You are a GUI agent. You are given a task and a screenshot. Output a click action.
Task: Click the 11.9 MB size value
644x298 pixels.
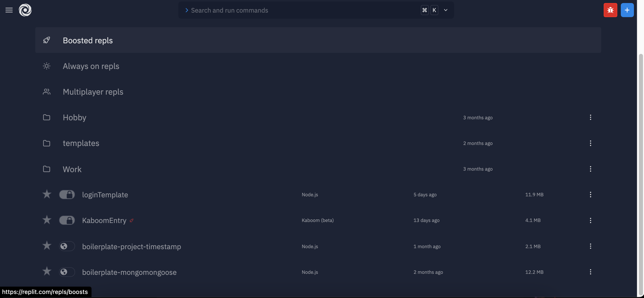tap(534, 195)
